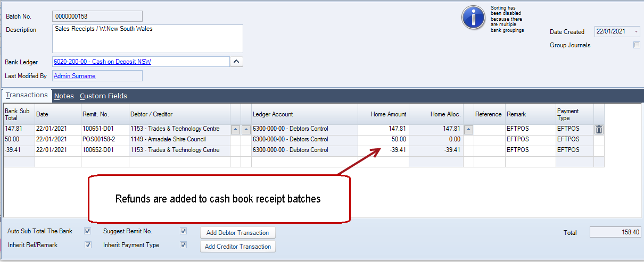Select remit number 100652-D01 cell
The image size is (644, 262).
pyautogui.click(x=105, y=150)
